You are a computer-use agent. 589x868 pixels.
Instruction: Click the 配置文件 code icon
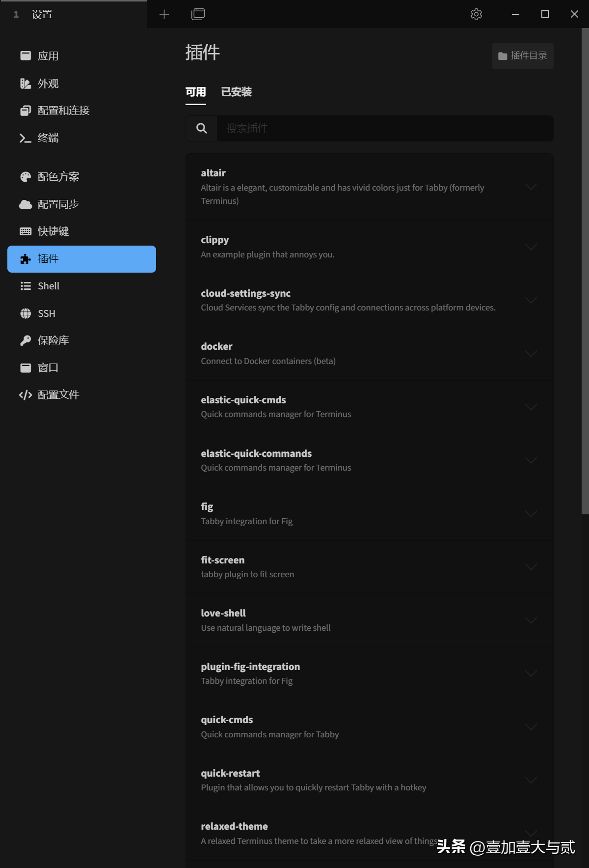(26, 395)
